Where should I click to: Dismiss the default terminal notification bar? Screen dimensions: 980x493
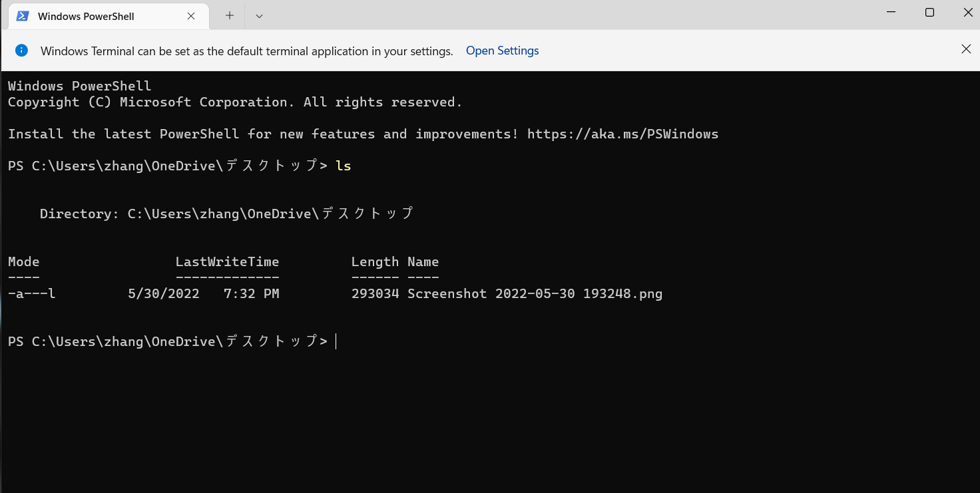[x=966, y=49]
